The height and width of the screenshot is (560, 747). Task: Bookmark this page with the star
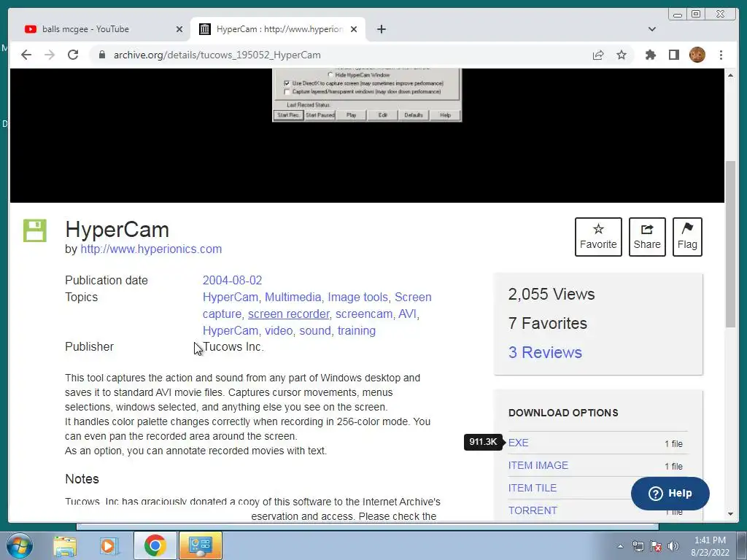pos(622,55)
